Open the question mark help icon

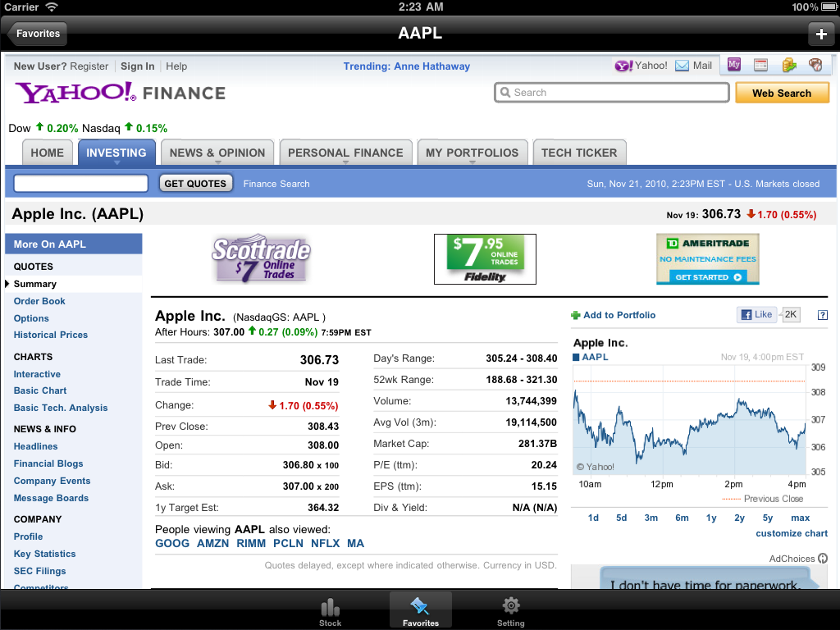(x=822, y=316)
